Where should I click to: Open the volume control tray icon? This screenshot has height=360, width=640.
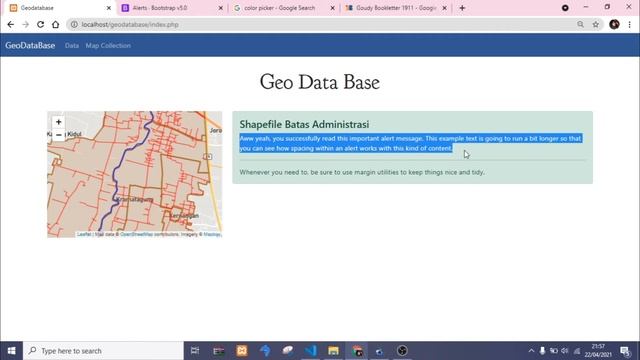tap(565, 351)
